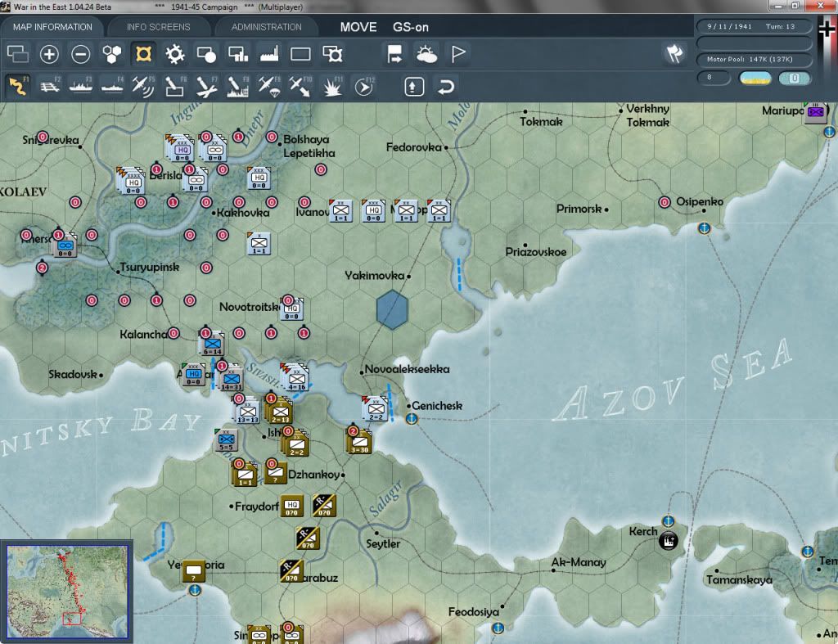Select the highlighted blue hex near Yakimovka

click(x=392, y=309)
